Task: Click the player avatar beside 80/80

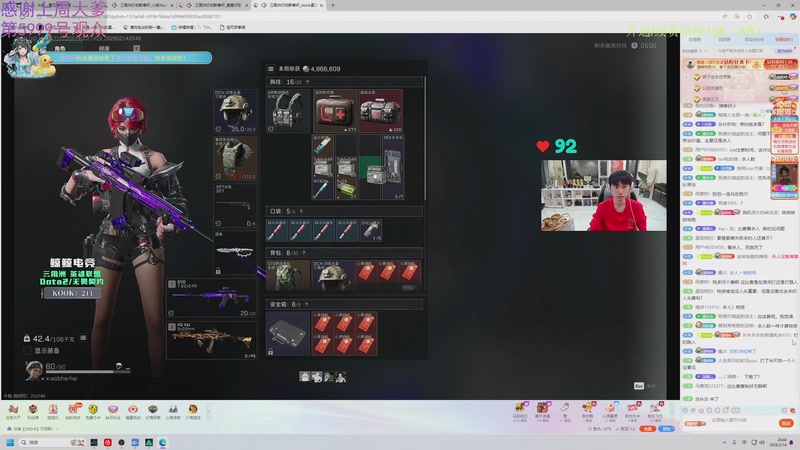Action: (34, 370)
